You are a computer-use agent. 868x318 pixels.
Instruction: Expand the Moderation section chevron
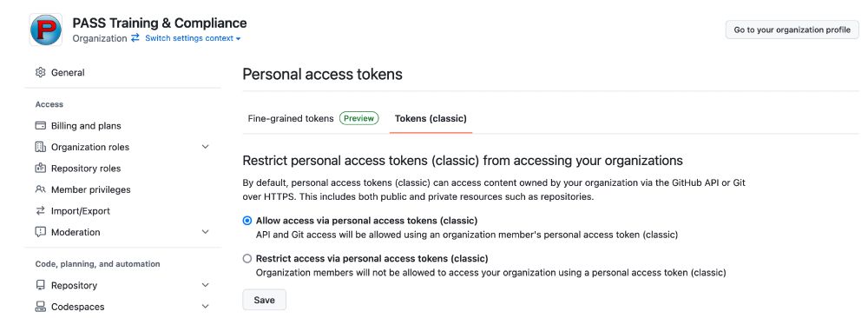click(206, 232)
